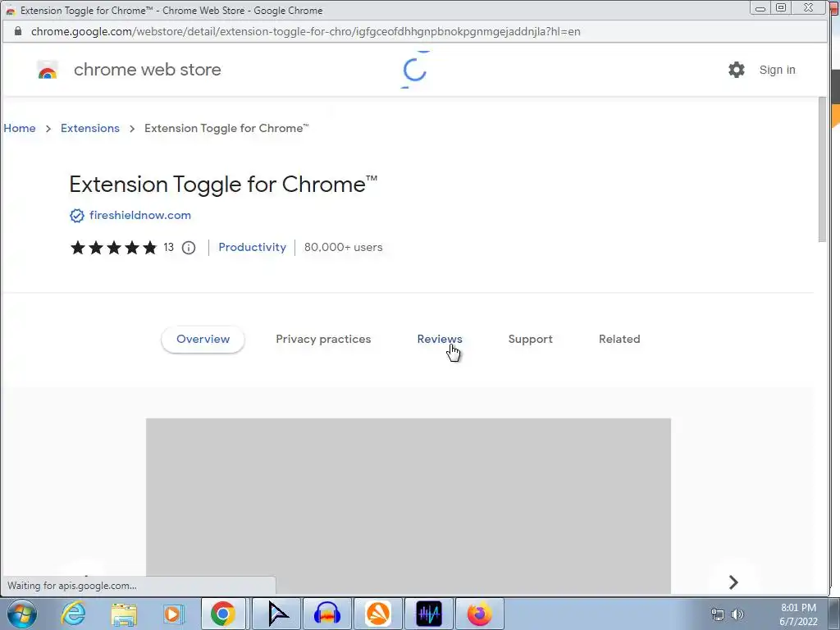Open the Productivity category link
The image size is (840, 630).
[253, 248]
